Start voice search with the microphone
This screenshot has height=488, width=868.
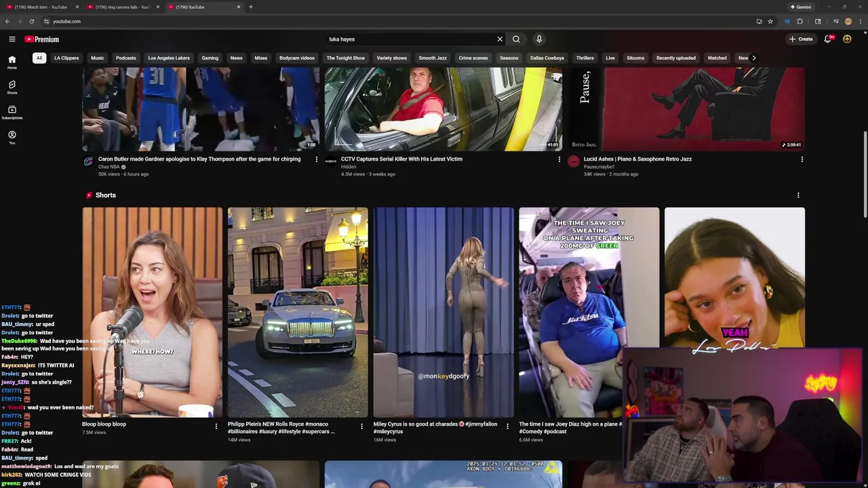[539, 39]
